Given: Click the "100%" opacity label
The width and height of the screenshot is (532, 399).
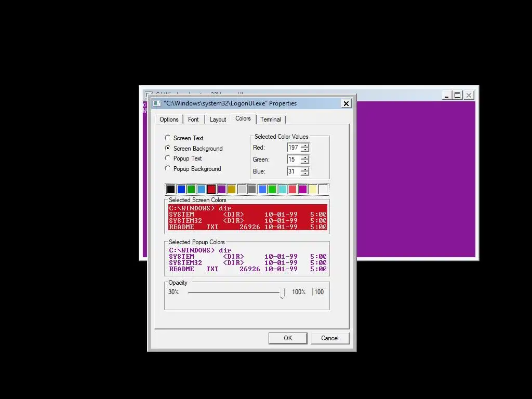Looking at the screenshot, I should 299,292.
